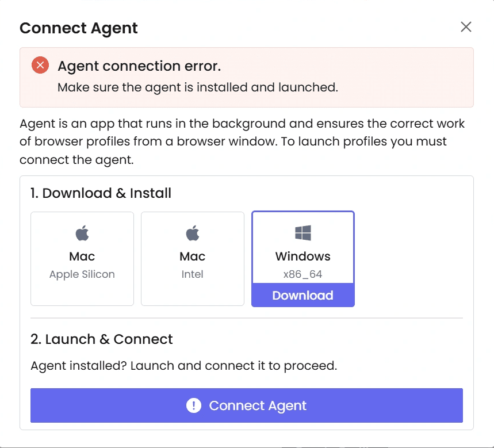Click the 'Intel' subtitle text

(x=193, y=274)
